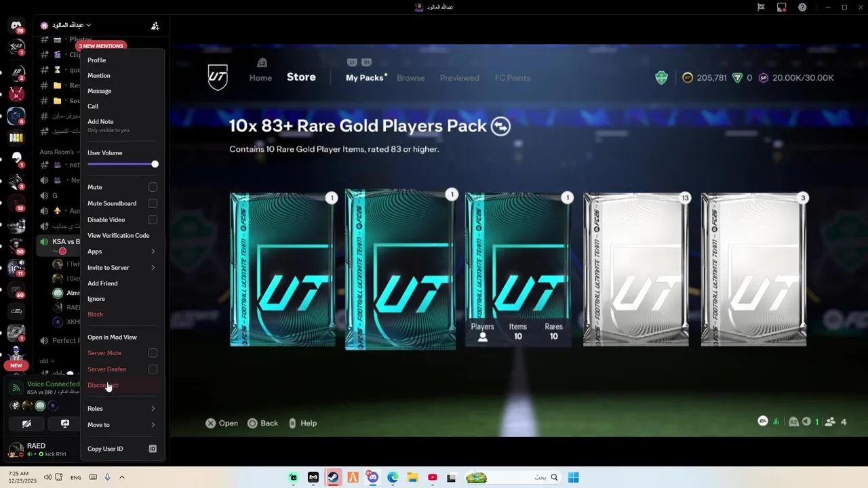Click the help question mark in title bar

(802, 7)
